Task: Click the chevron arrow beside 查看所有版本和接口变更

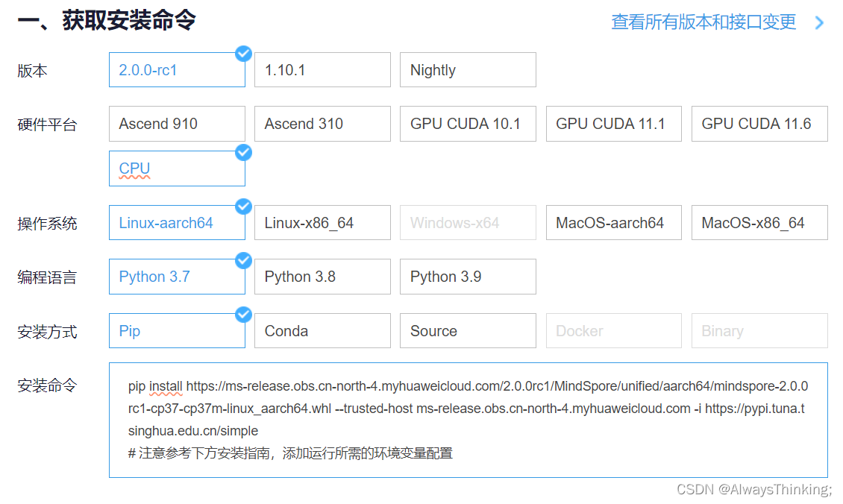Action: pyautogui.click(x=819, y=22)
